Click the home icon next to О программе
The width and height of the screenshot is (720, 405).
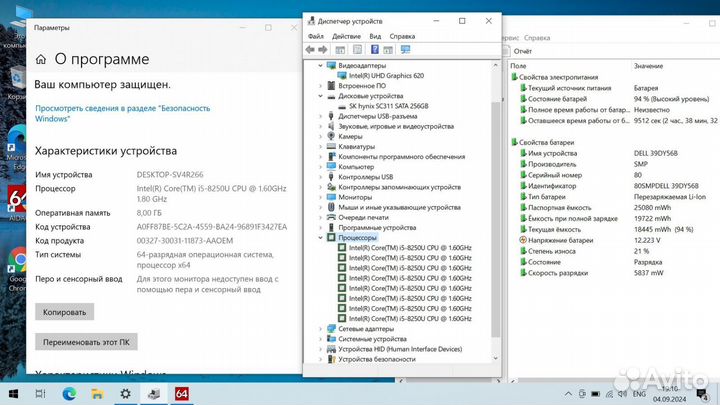click(41, 59)
